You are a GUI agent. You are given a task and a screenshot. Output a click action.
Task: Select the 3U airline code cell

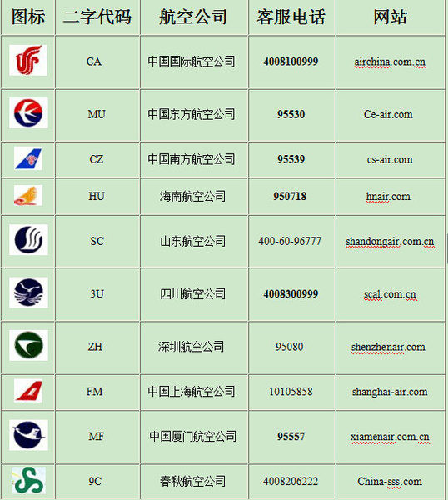click(97, 294)
